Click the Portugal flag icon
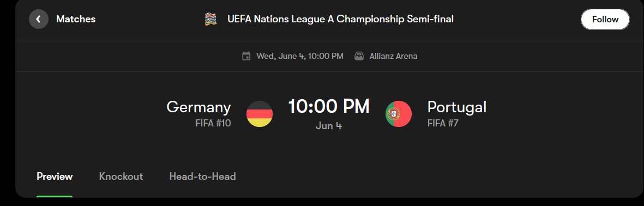644x206 pixels. point(399,114)
